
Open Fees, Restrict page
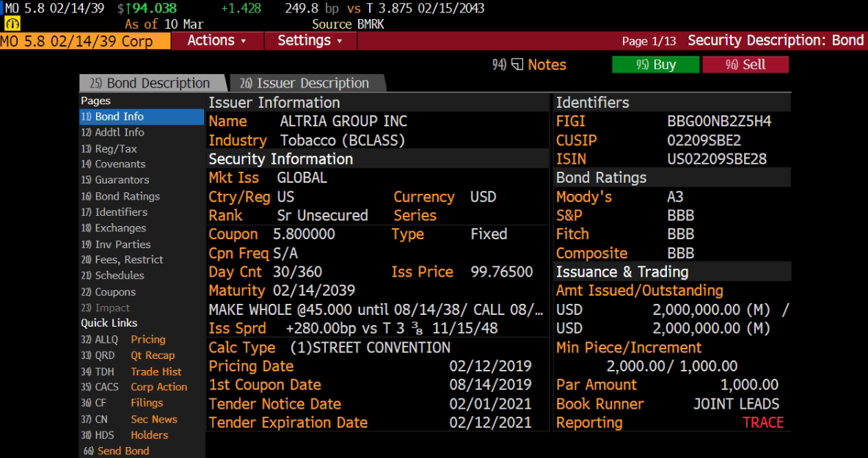123,260
